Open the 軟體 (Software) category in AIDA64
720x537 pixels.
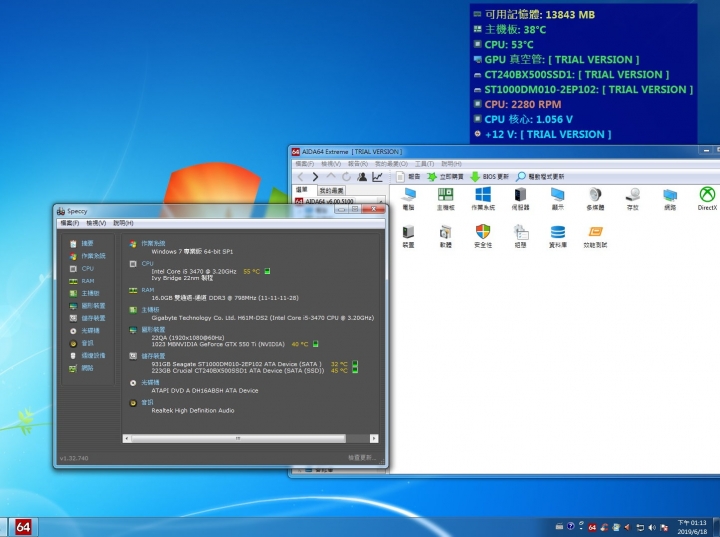click(x=445, y=236)
